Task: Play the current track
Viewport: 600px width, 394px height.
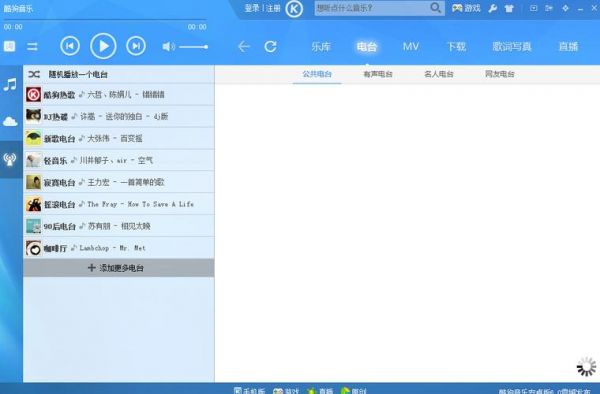Action: pyautogui.click(x=103, y=46)
